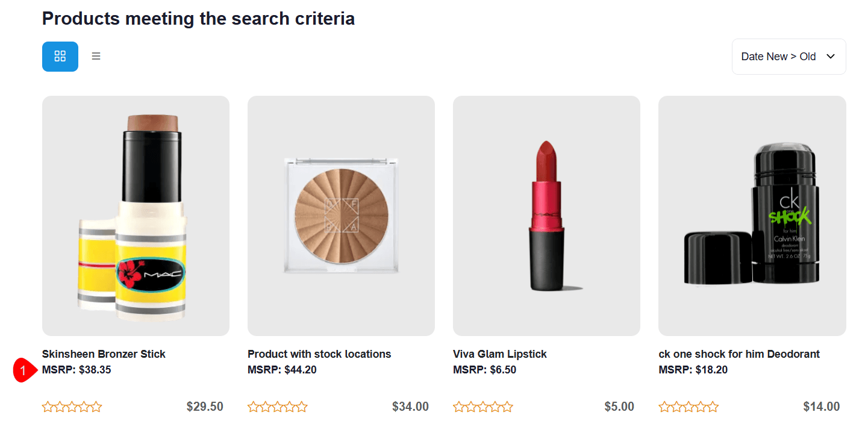Click ck one shock for him Deodorant link

[739, 354]
